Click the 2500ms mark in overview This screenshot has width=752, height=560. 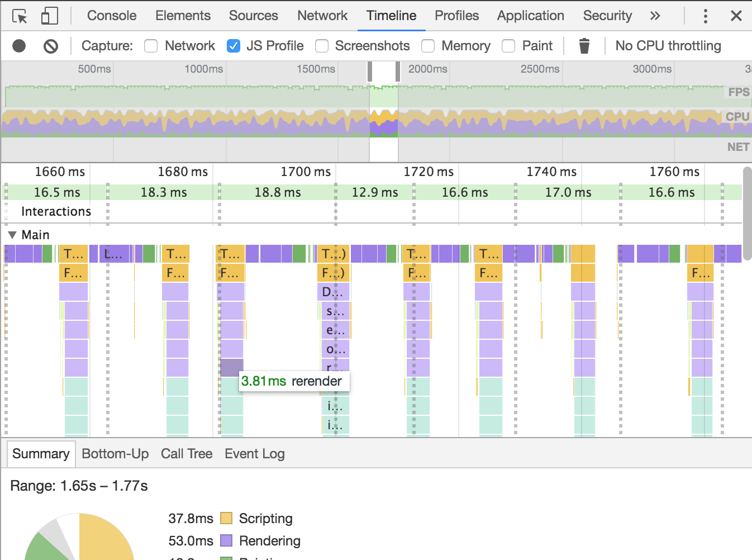point(540,69)
